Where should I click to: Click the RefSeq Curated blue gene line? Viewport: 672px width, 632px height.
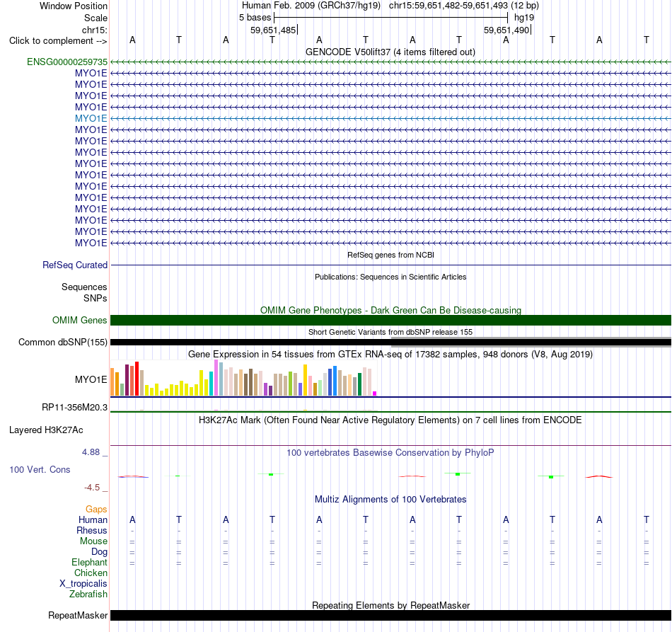click(390, 265)
